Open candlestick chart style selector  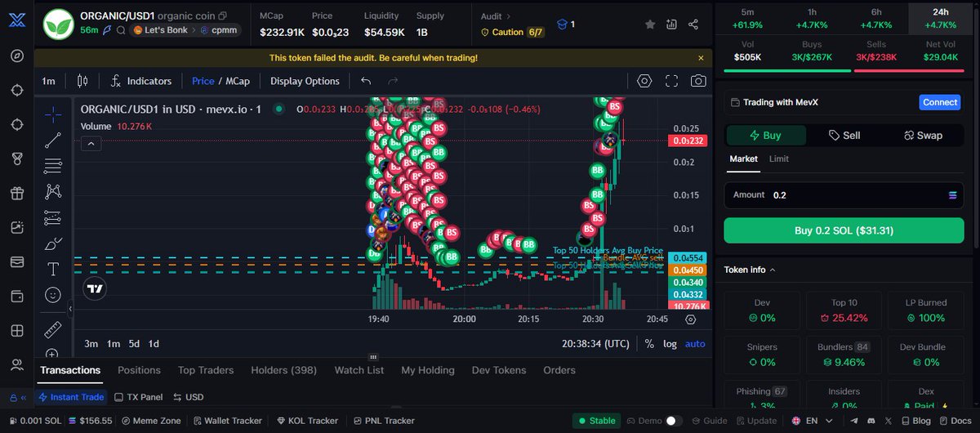(x=82, y=81)
